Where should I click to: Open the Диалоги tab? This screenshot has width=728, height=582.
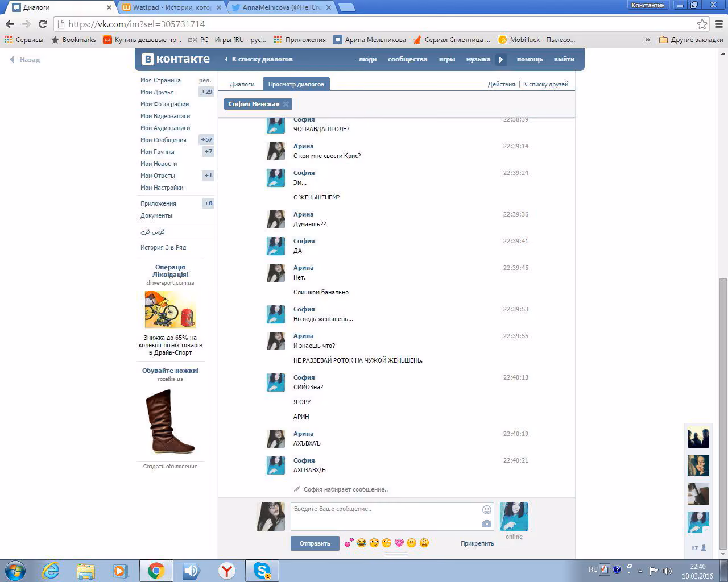point(242,84)
